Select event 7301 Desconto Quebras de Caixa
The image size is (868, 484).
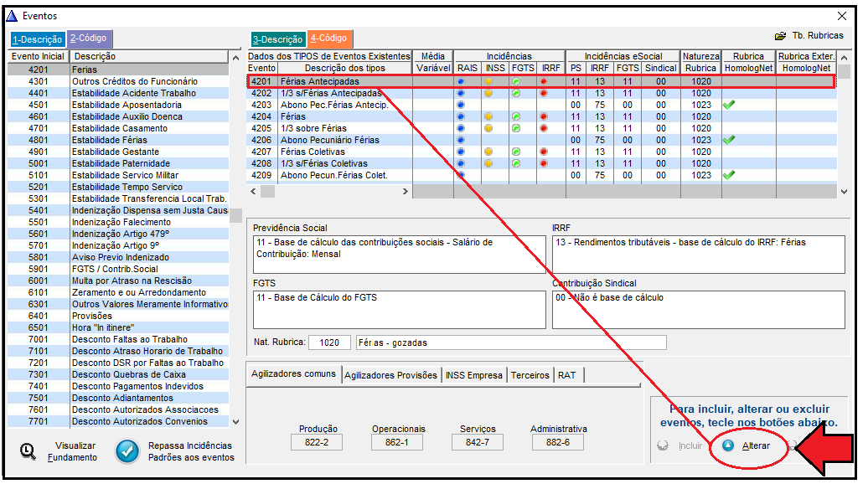pyautogui.click(x=118, y=374)
